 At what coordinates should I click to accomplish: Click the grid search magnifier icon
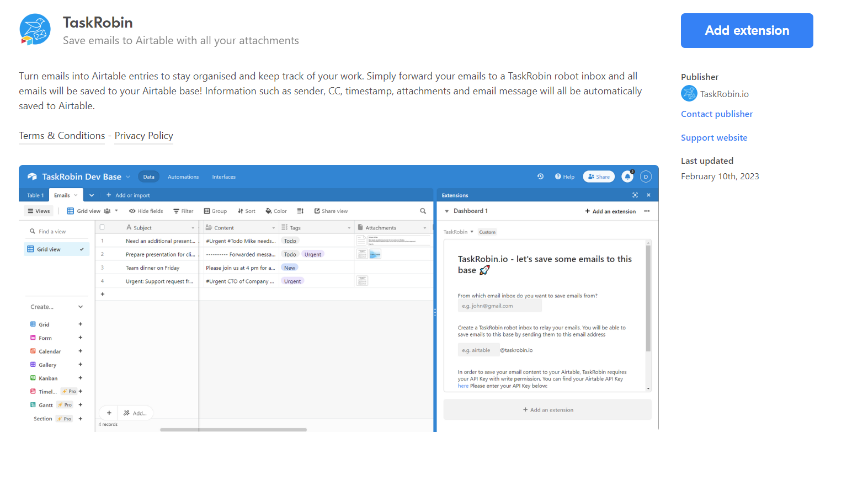pos(423,211)
